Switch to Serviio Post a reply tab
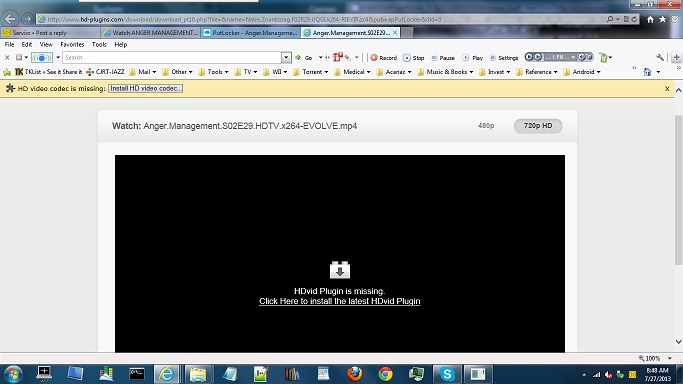 (x=50, y=33)
